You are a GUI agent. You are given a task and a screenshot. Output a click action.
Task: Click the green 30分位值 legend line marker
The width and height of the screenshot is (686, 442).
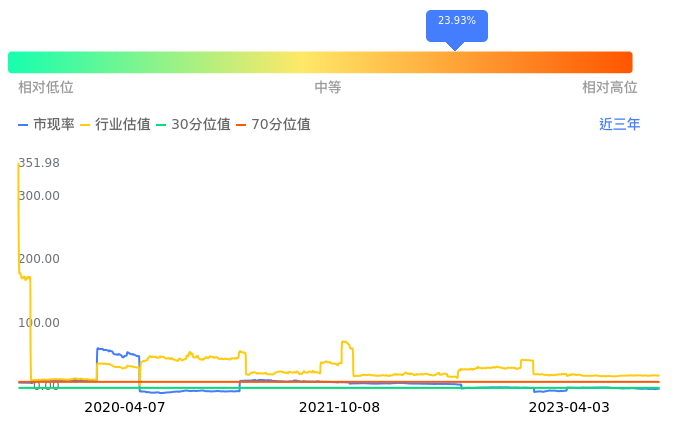(x=162, y=125)
